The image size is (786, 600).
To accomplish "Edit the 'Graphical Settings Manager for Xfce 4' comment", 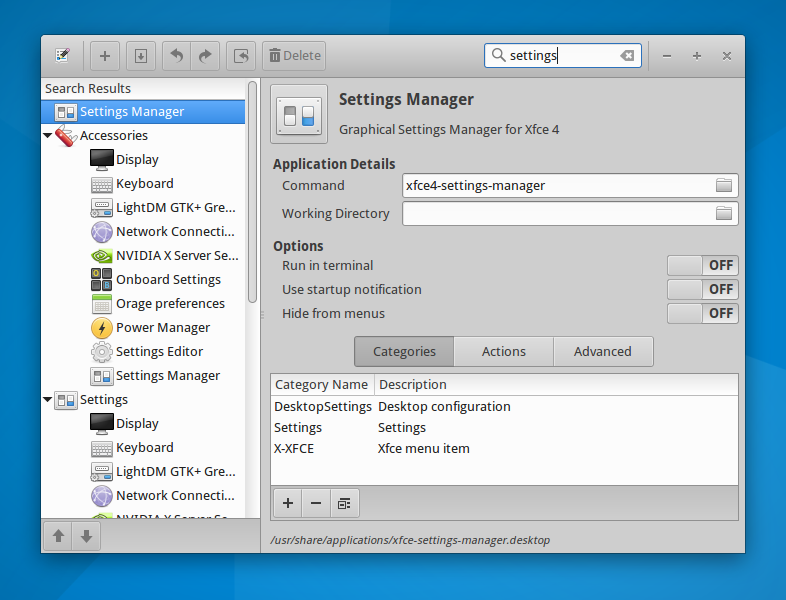I will point(449,130).
